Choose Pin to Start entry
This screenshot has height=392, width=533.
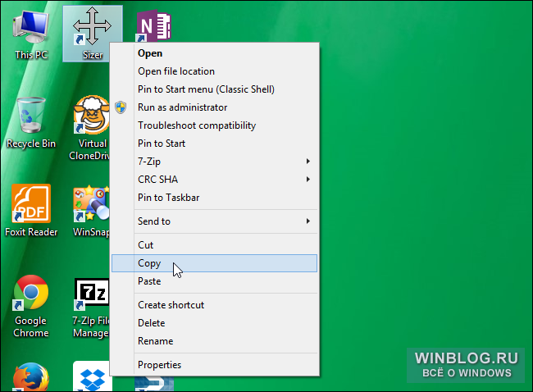click(215, 144)
